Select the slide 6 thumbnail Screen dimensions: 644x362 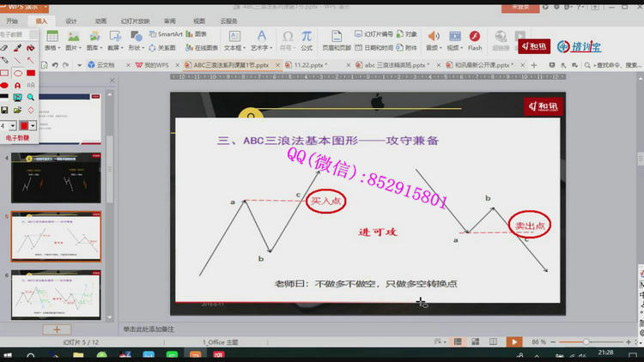(x=57, y=293)
